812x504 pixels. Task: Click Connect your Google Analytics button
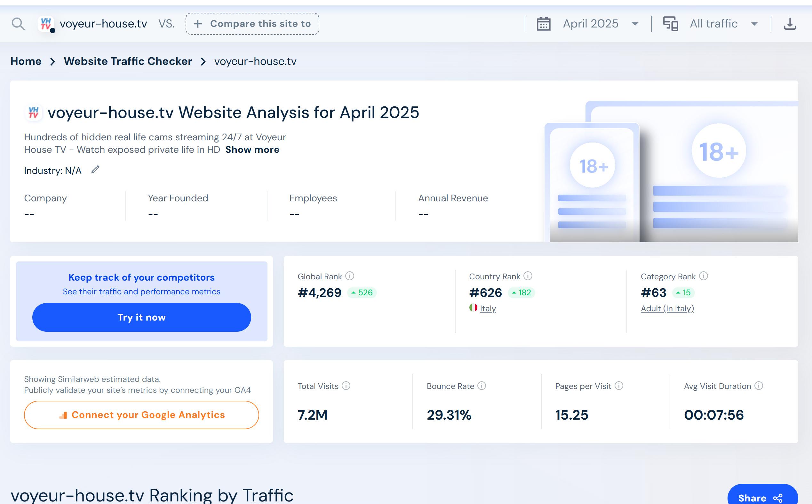pyautogui.click(x=141, y=415)
